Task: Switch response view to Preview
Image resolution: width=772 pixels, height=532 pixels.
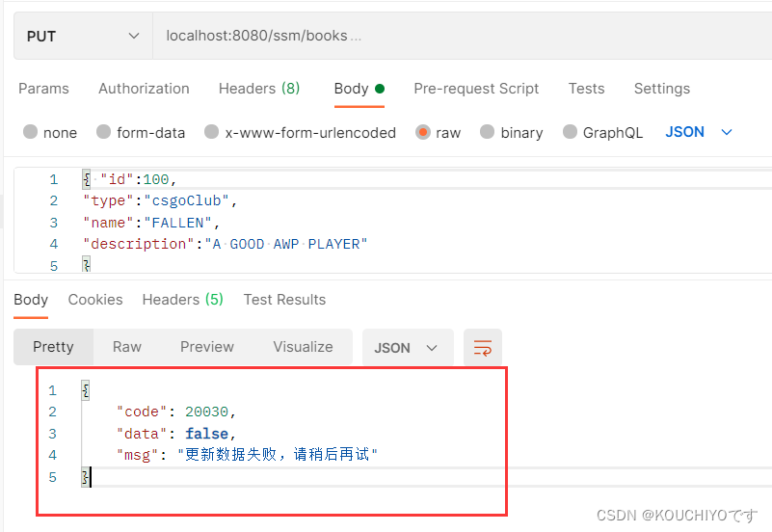Action: pyautogui.click(x=207, y=347)
